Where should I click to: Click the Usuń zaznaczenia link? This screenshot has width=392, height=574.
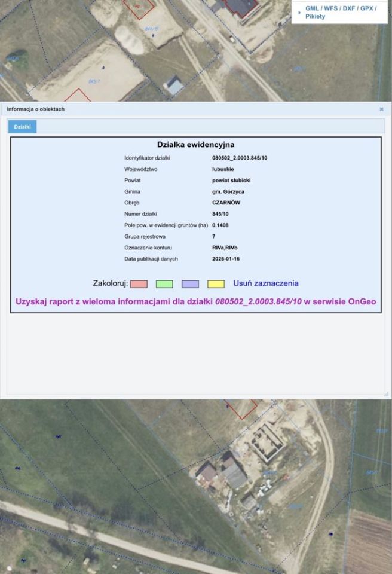pyautogui.click(x=266, y=283)
